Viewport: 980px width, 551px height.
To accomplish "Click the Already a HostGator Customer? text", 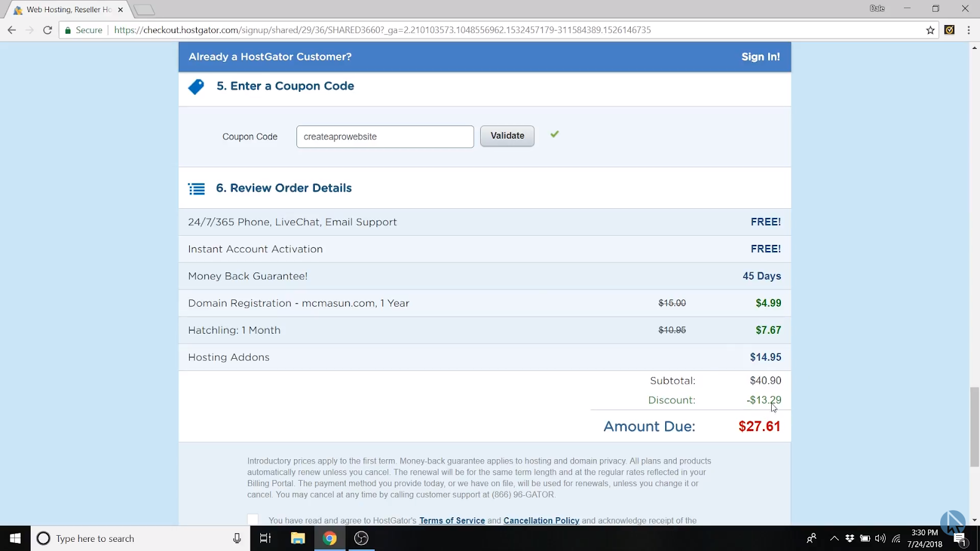I will 270,57.
